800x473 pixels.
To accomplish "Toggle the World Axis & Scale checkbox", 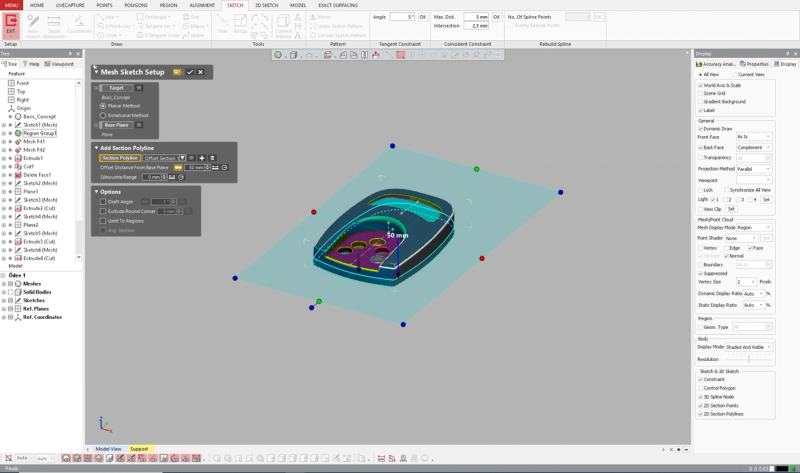I will click(x=701, y=85).
